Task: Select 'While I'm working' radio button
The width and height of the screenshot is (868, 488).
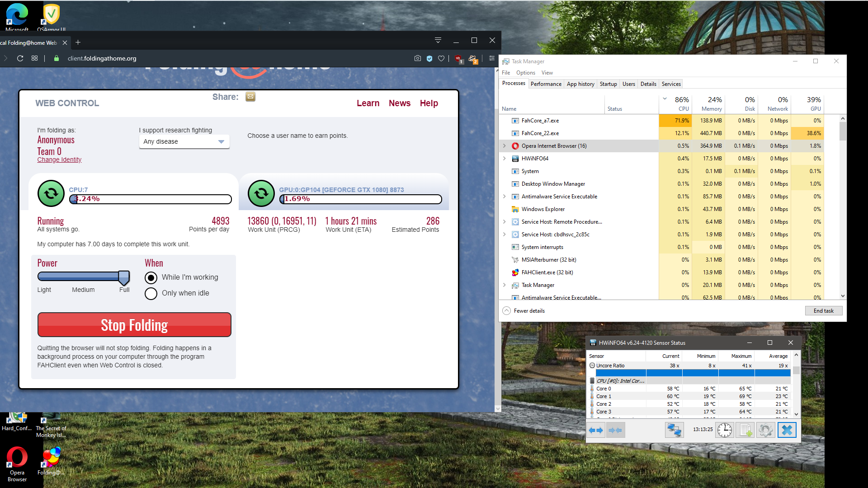Action: click(151, 277)
